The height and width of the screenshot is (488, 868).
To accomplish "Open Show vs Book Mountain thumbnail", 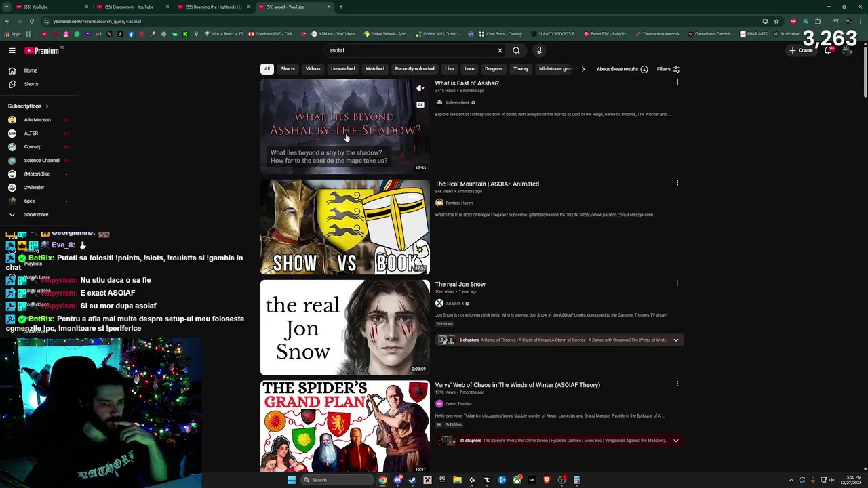I will [x=344, y=227].
